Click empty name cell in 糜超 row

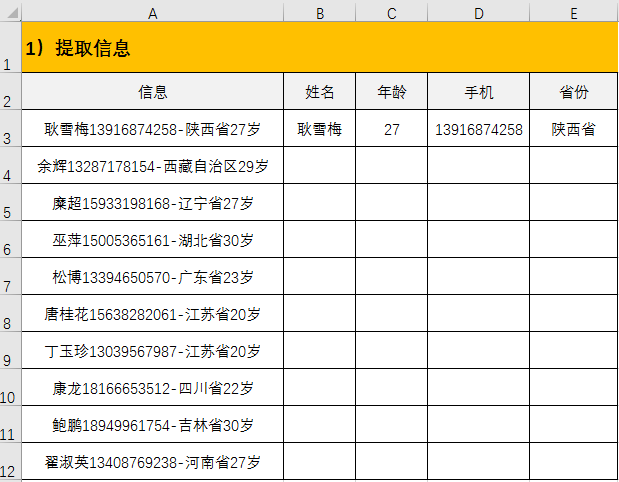tap(320, 202)
